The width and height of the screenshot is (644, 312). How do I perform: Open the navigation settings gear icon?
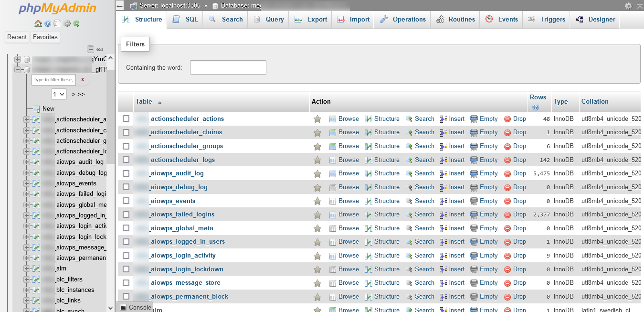click(67, 23)
